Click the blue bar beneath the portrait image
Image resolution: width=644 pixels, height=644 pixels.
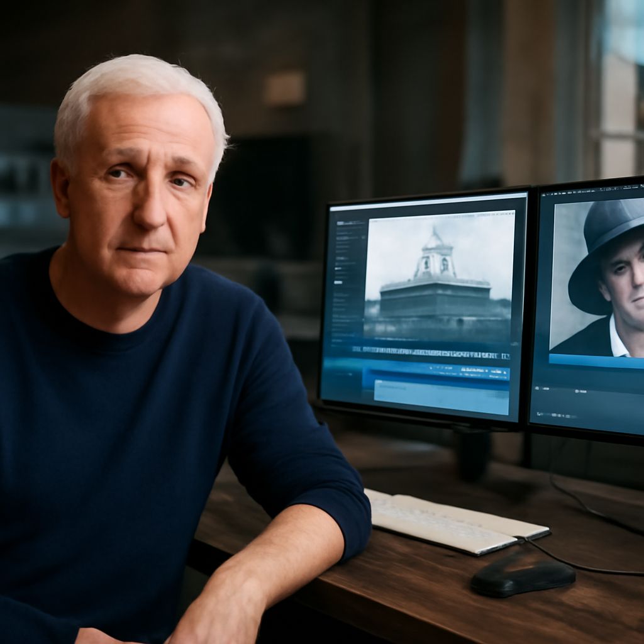tap(596, 361)
